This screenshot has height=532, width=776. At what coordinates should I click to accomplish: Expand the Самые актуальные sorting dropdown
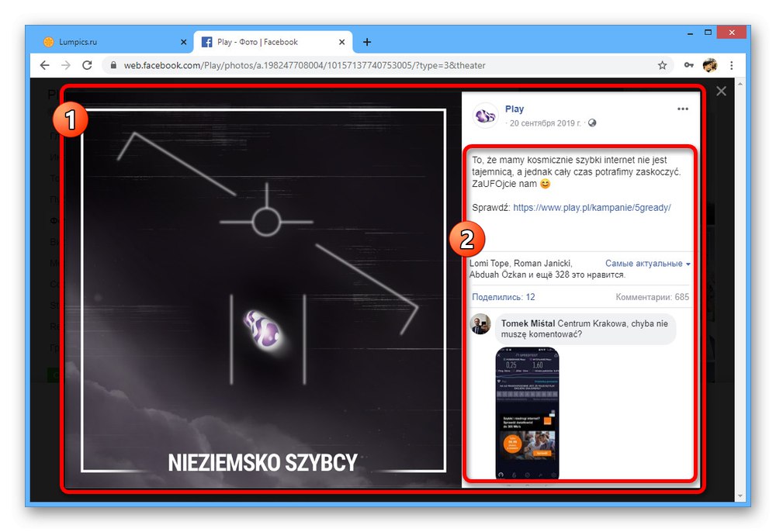(x=647, y=264)
